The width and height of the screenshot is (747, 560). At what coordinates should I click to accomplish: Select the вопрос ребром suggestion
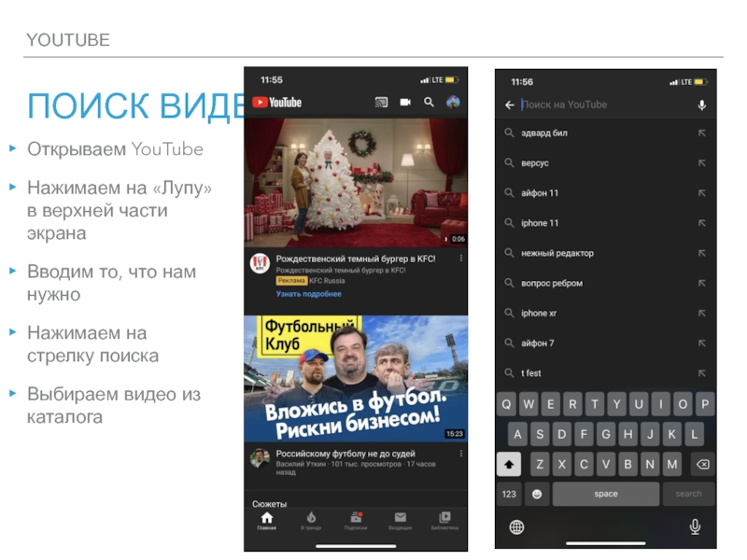pos(606,283)
